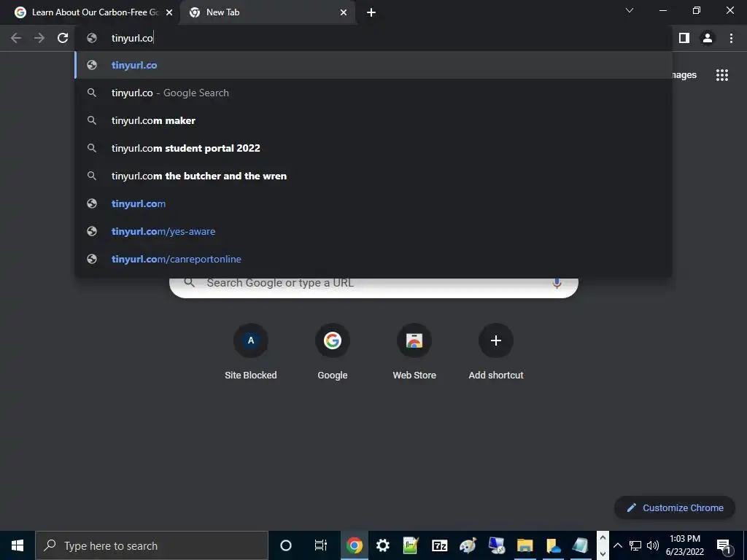Screen dimensions: 747x560
Task: Open the volume speaker tray icon
Action: [x=653, y=545]
